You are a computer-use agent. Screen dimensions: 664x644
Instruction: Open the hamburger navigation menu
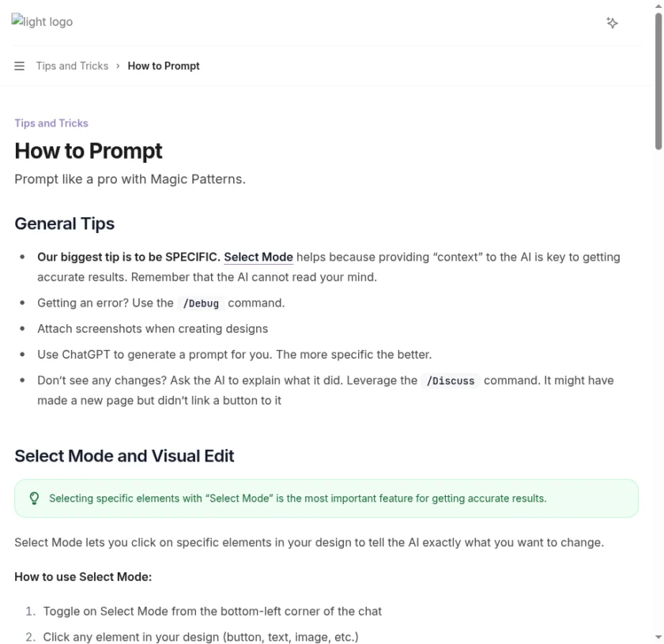point(19,66)
